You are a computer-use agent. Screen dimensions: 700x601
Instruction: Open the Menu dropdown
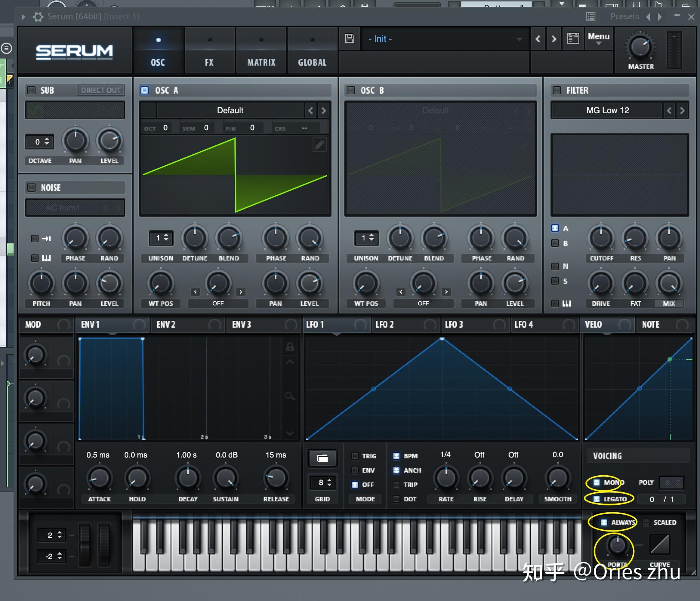click(x=598, y=39)
